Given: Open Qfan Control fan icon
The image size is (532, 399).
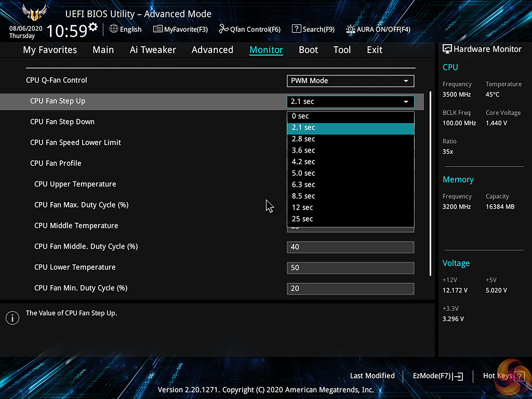Looking at the screenshot, I should pyautogui.click(x=223, y=29).
